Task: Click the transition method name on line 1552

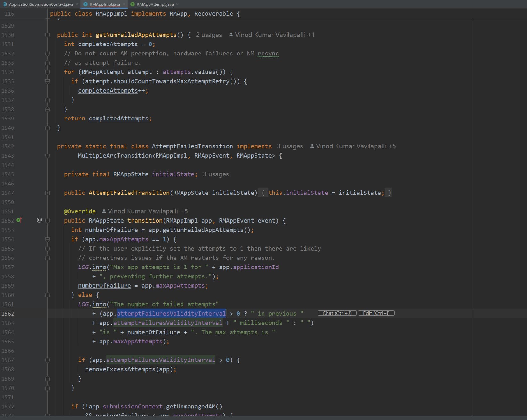Action: [145, 221]
